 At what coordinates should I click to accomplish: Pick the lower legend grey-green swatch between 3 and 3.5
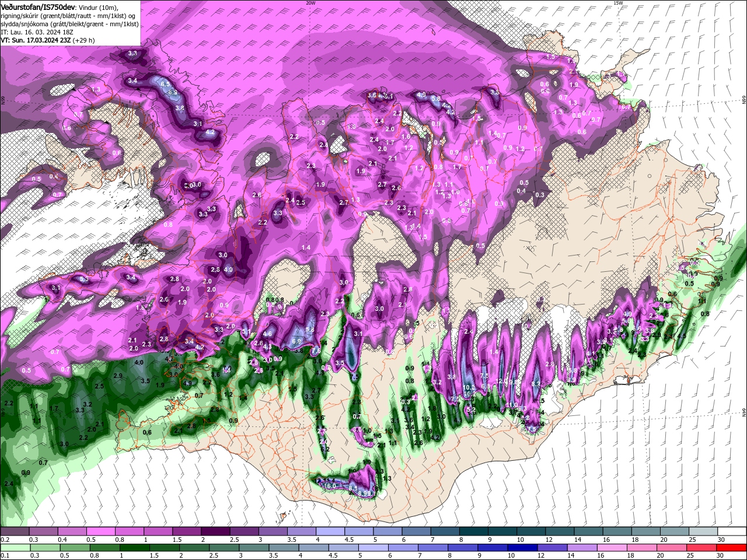255,548
